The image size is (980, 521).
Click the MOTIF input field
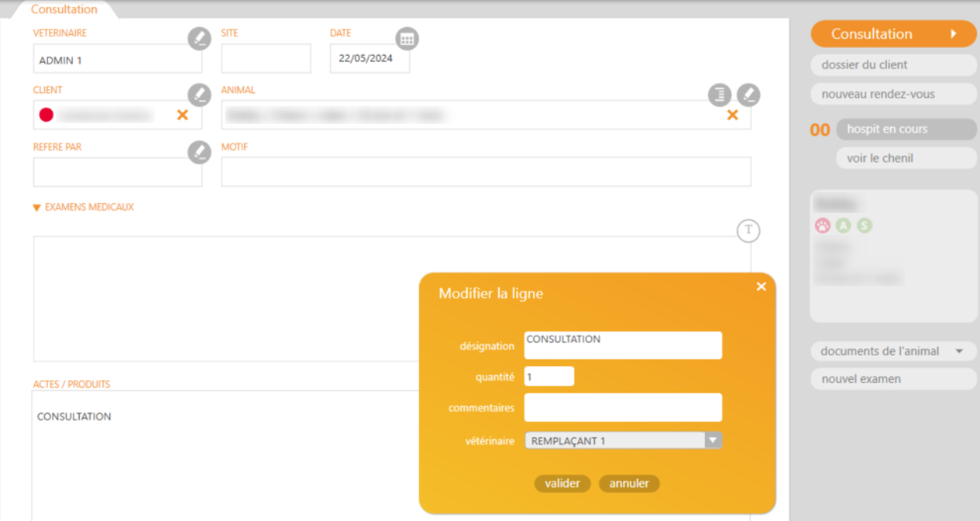coord(486,172)
